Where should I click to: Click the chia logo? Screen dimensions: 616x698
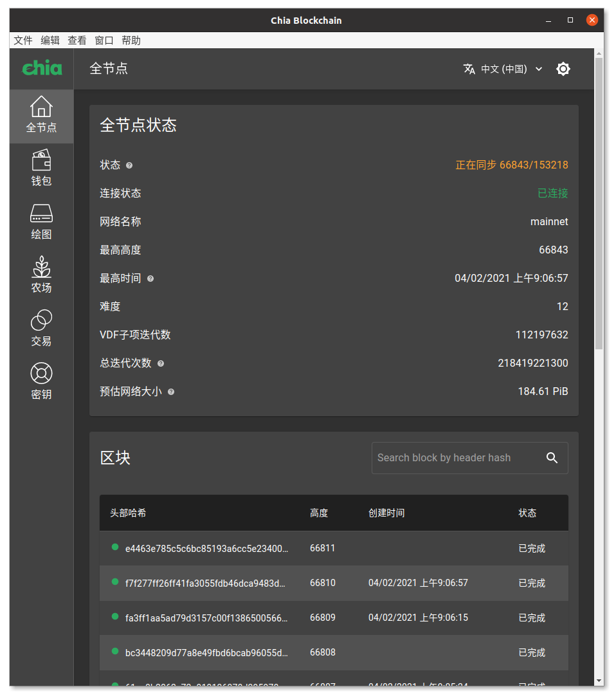click(x=42, y=68)
